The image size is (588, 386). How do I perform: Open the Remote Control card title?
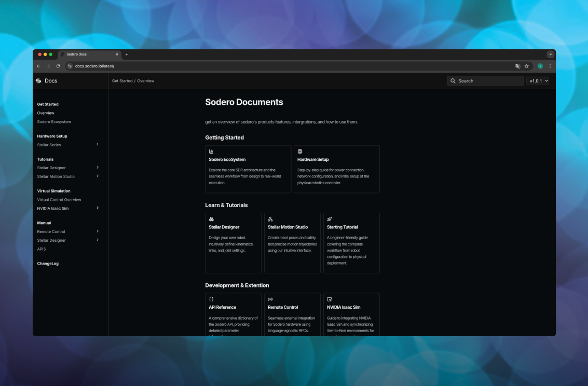point(283,307)
